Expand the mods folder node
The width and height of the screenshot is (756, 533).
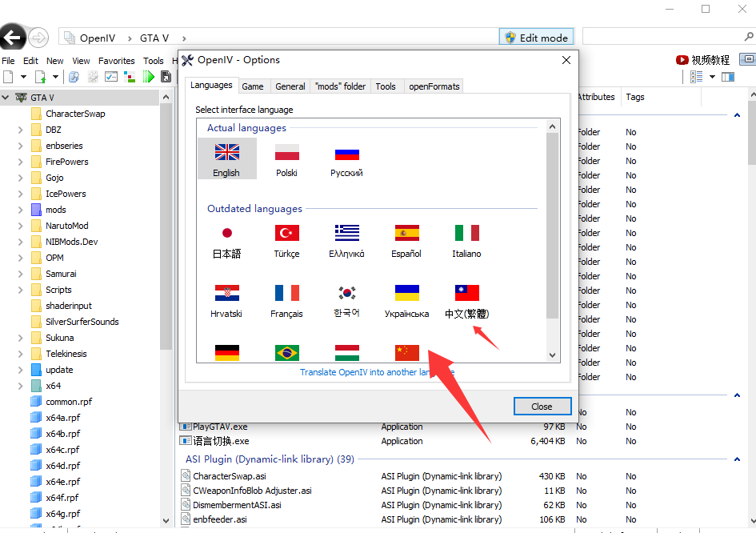click(x=20, y=210)
